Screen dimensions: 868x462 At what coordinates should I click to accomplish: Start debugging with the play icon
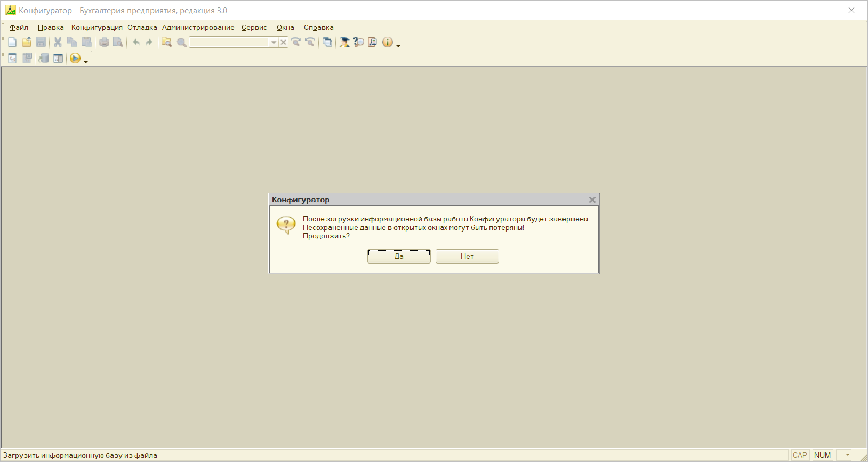(x=75, y=59)
